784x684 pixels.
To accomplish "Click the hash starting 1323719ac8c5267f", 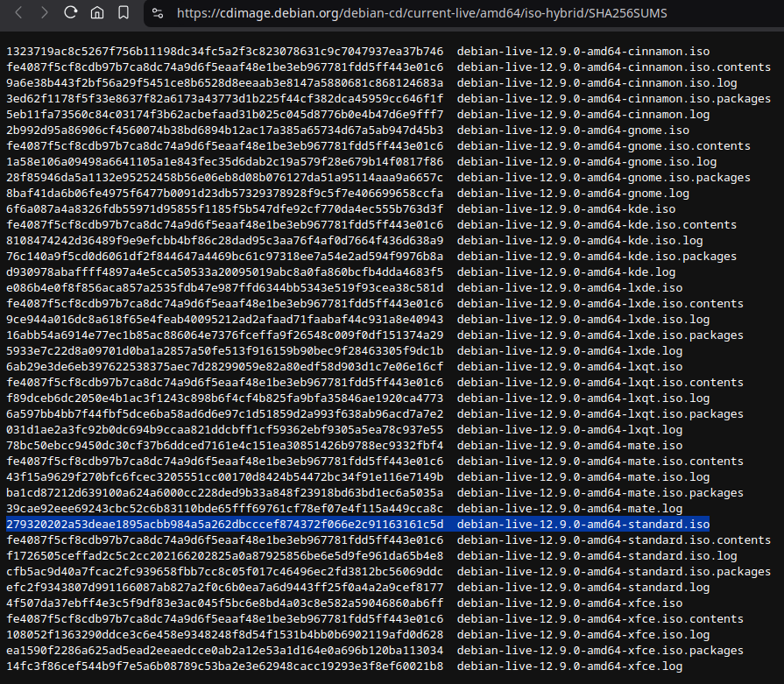I will tap(224, 52).
